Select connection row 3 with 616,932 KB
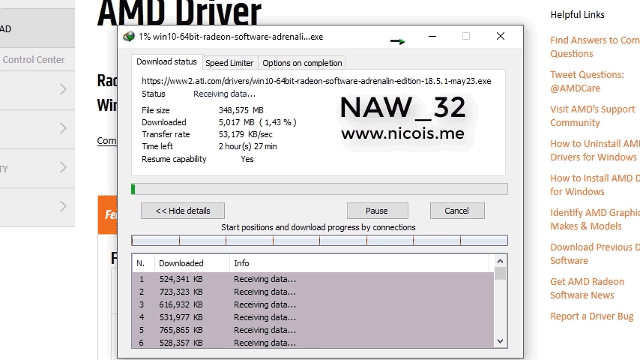 pyautogui.click(x=313, y=304)
